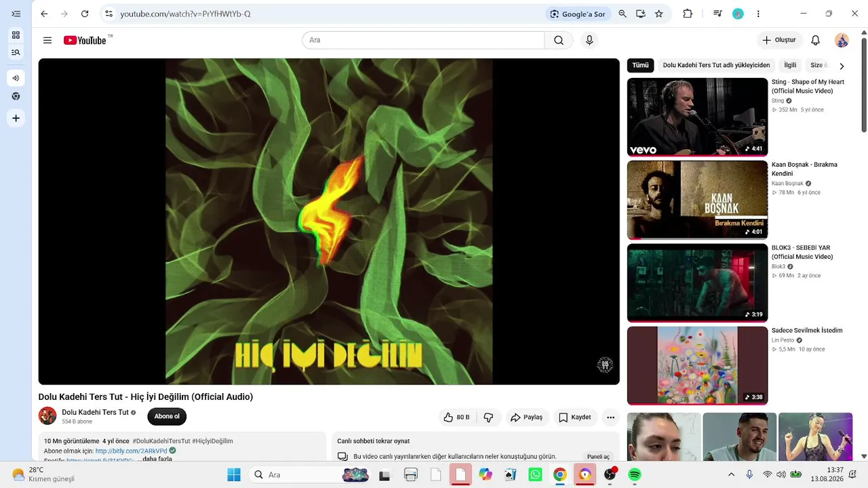Open WhatsApp from the taskbar

point(535,474)
